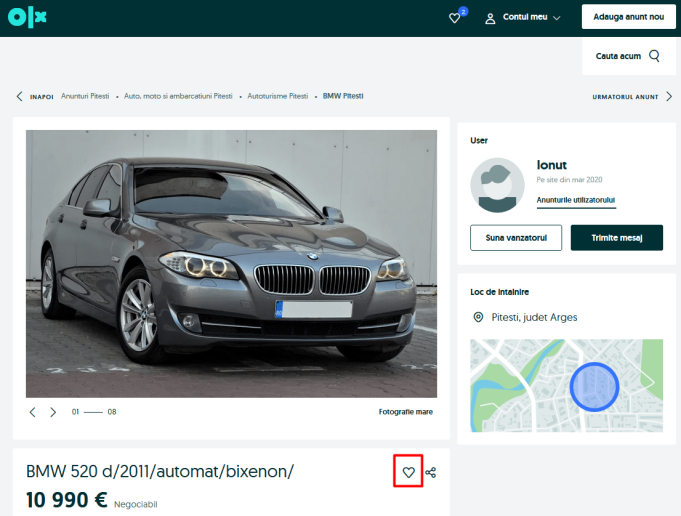Open BMW Pitesti breadcrumb
The height and width of the screenshot is (516, 681).
(343, 96)
